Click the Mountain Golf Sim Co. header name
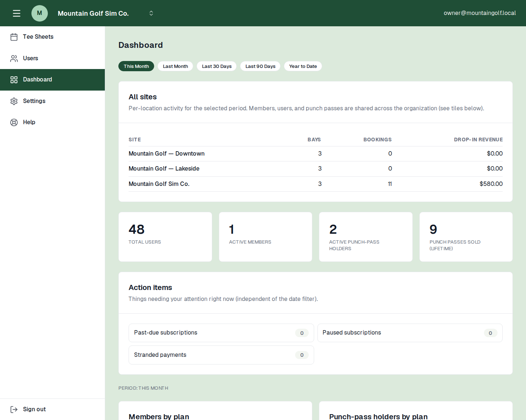Screen dimensions: 526x420 point(93,14)
